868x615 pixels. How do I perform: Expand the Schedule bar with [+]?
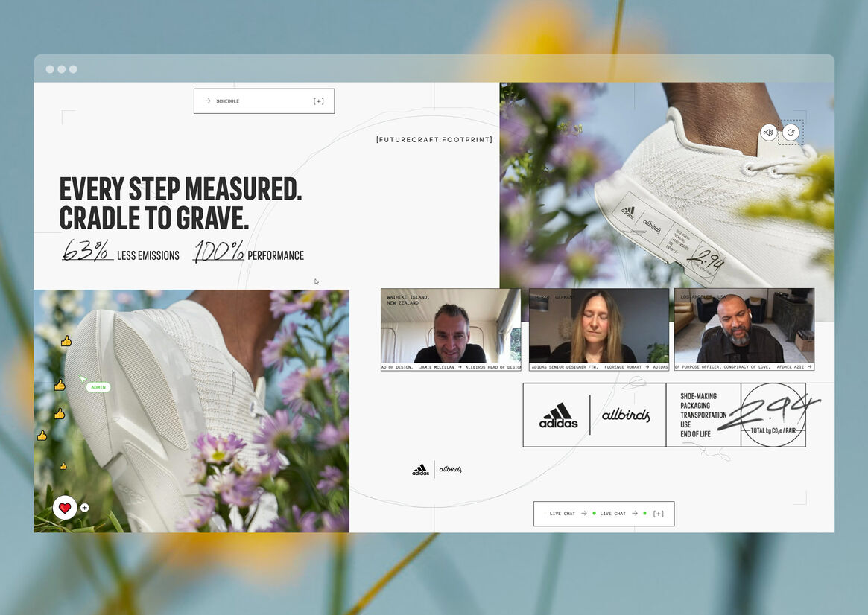pos(318,101)
